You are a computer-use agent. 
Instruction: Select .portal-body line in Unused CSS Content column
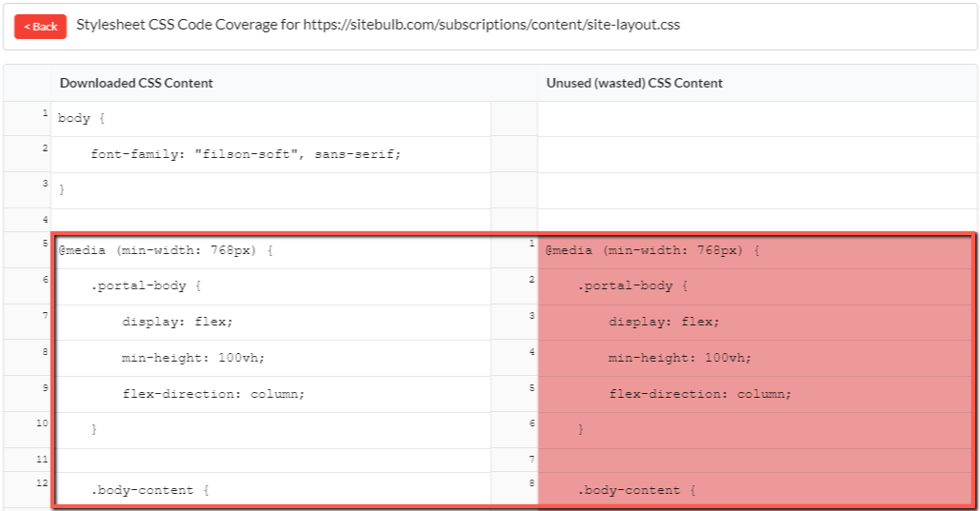(x=632, y=286)
